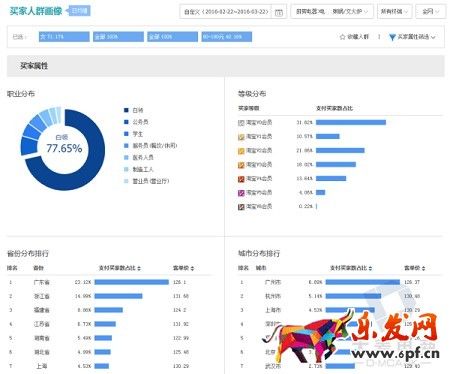Sort city table by buyer percentage arrows
This screenshot has height=374, width=450.
point(370,268)
